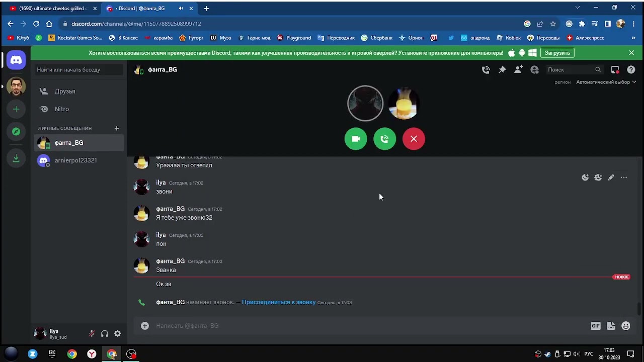This screenshot has height=362, width=644.
Task: Click the Поиск search field in header
Action: pos(574,70)
